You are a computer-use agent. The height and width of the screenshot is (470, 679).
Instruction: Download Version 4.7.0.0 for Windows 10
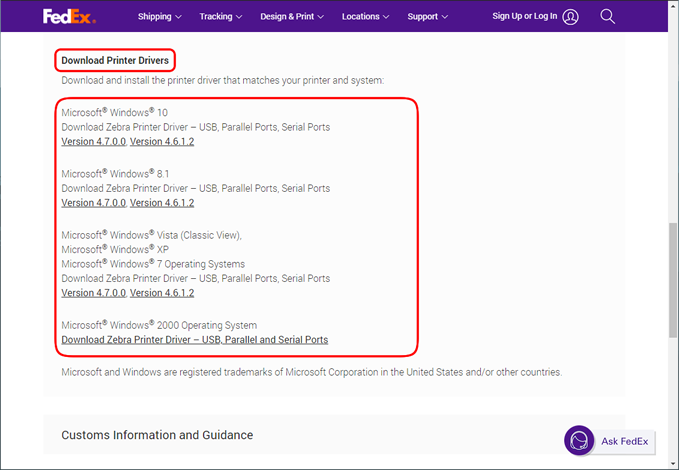coord(93,142)
